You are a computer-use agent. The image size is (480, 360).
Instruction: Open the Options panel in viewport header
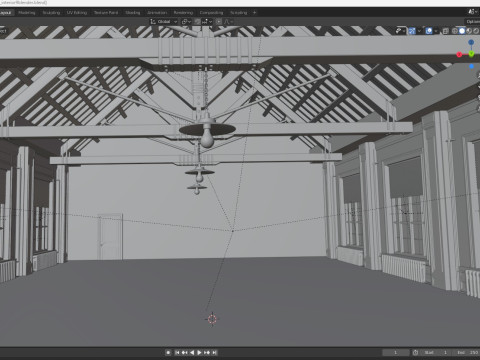pyautogui.click(x=473, y=22)
